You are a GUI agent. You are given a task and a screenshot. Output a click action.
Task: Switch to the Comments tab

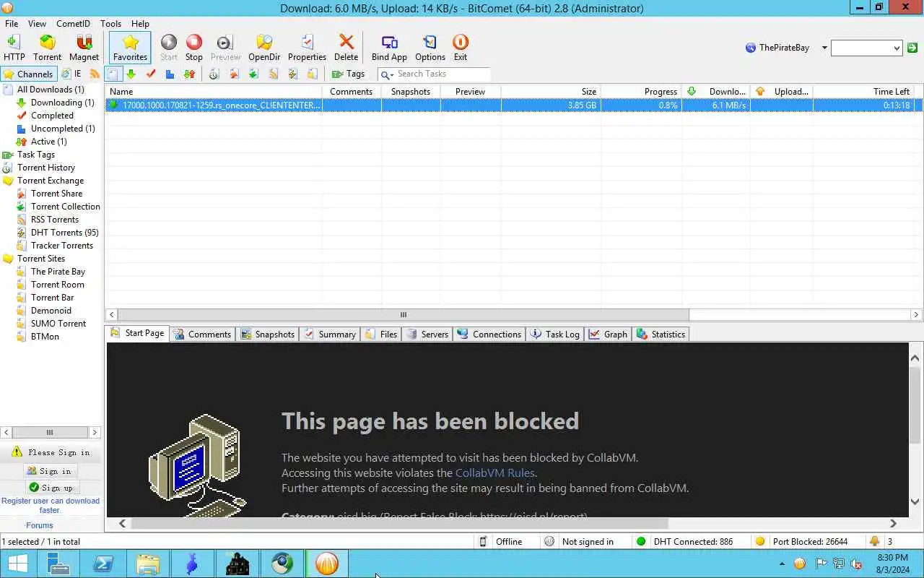click(201, 334)
